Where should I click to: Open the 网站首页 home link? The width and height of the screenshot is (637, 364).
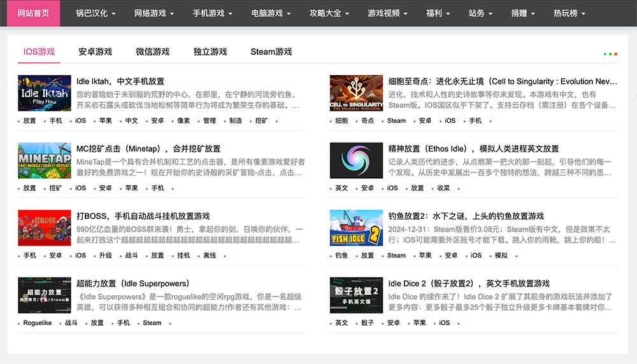[x=33, y=13]
